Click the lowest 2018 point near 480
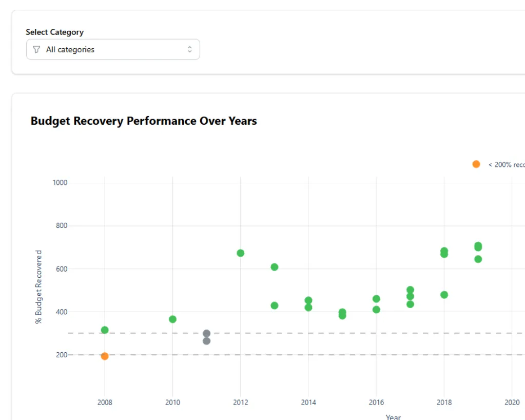 pos(444,295)
